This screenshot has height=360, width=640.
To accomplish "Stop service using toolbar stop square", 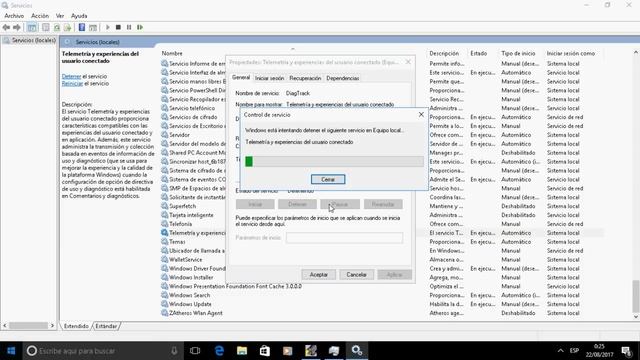I will [x=118, y=27].
